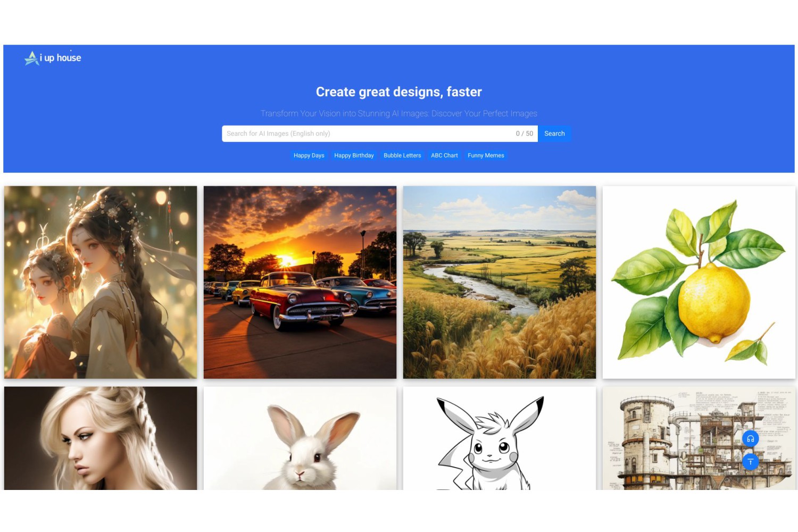The image size is (798, 532).
Task: Click the 'Transform Your Vision' subtitle text
Action: click(399, 113)
